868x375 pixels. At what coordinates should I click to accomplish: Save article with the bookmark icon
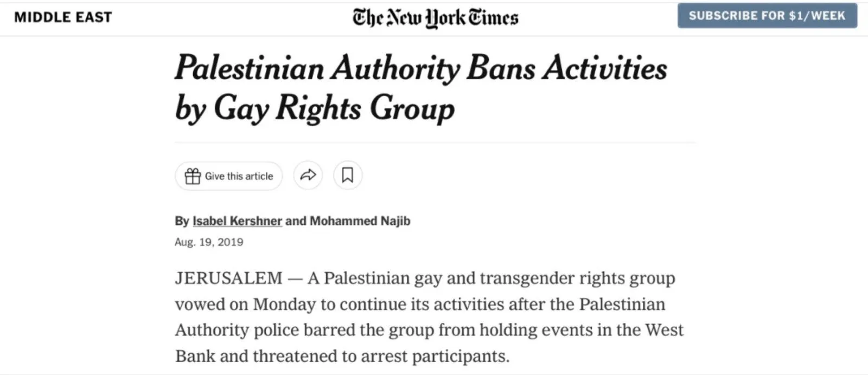pyautogui.click(x=347, y=176)
